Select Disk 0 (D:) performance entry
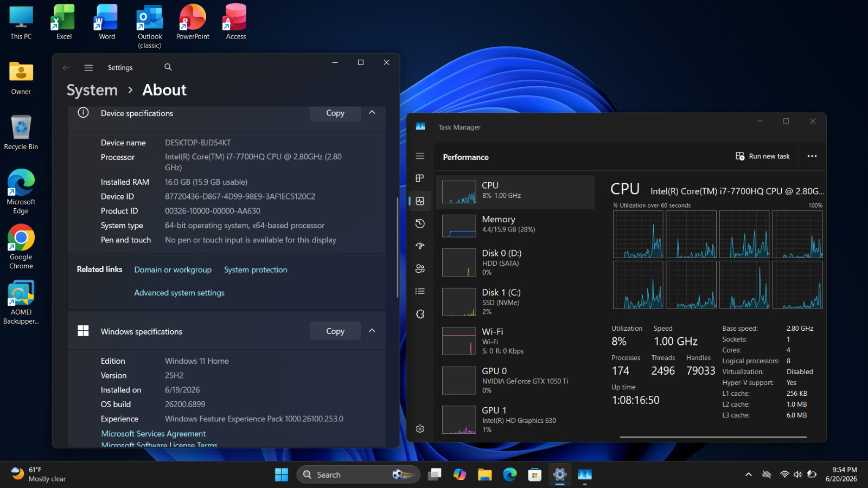The image size is (868, 488). tap(515, 262)
